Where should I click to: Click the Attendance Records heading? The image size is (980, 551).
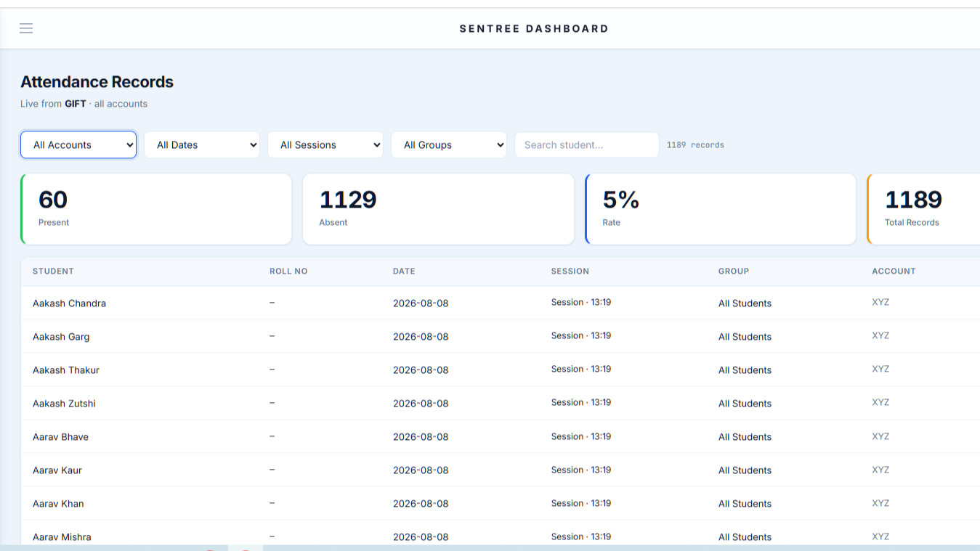(x=97, y=82)
